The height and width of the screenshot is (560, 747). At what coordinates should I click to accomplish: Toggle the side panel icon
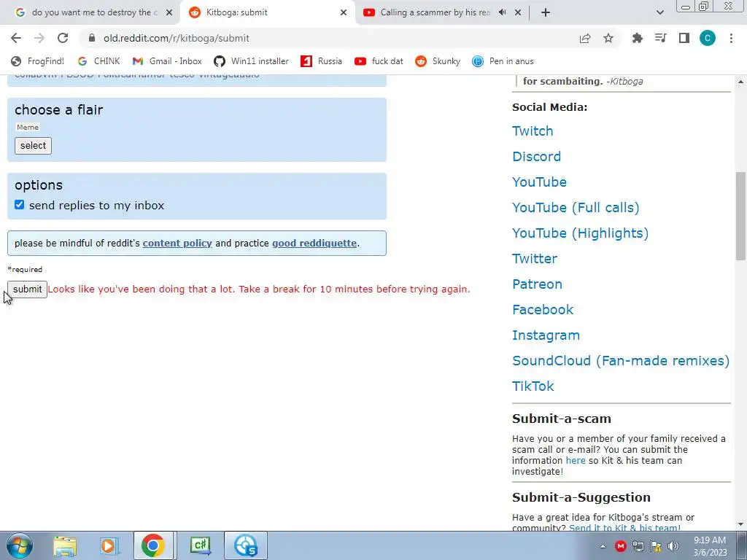pos(684,38)
